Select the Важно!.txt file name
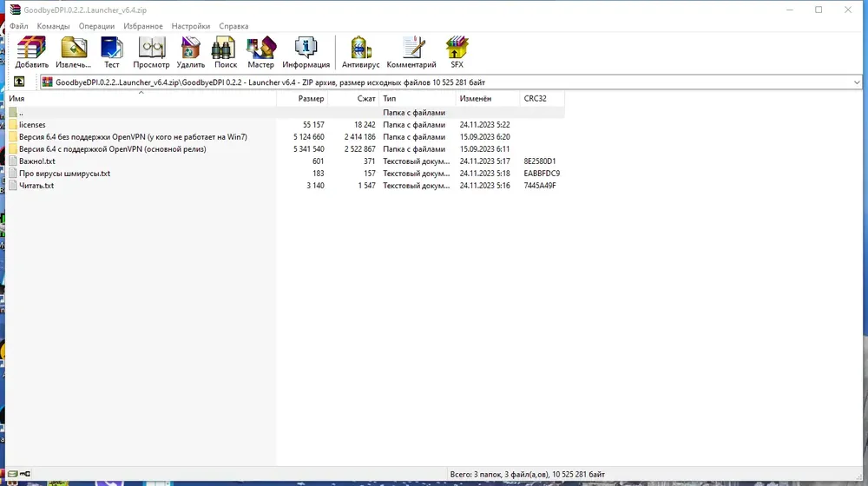This screenshot has width=868, height=486. click(x=37, y=161)
